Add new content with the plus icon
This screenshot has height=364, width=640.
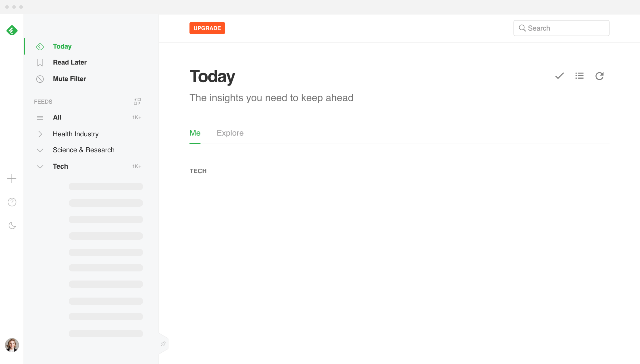(12, 179)
